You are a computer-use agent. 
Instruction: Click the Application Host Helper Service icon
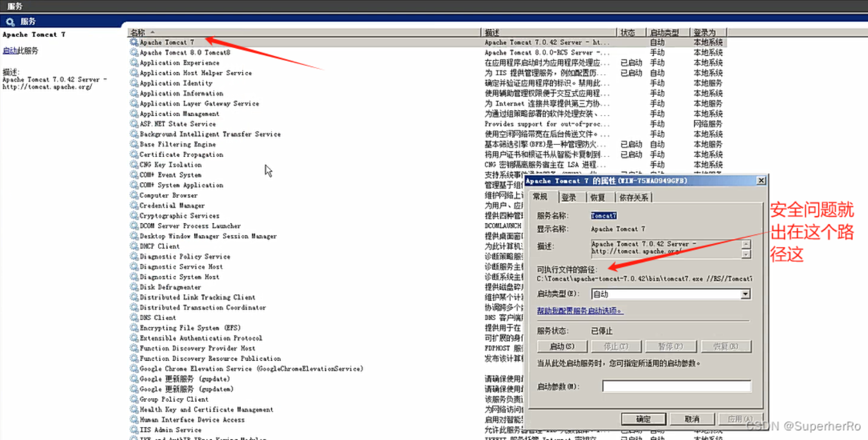(x=134, y=73)
